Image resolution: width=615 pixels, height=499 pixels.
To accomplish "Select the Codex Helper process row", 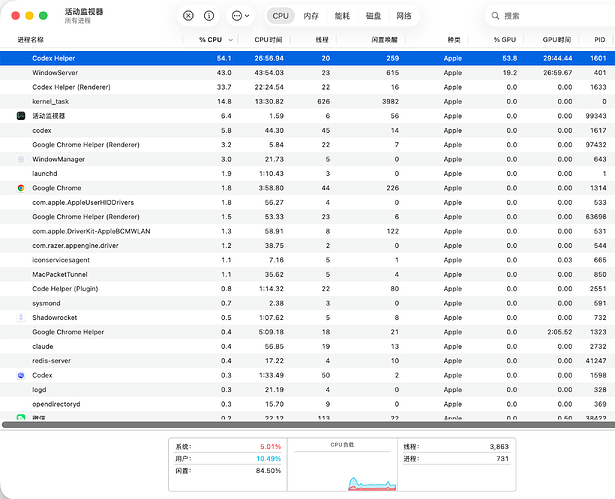I will click(x=308, y=58).
